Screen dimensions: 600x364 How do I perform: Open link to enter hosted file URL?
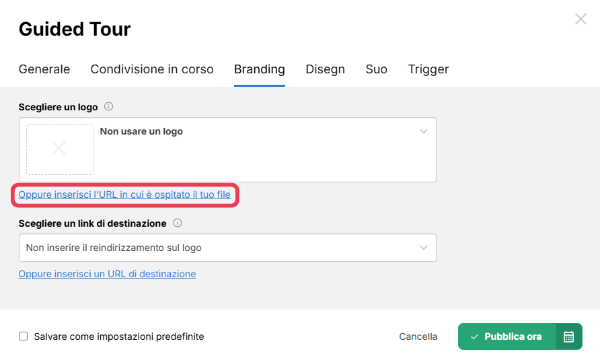point(124,194)
